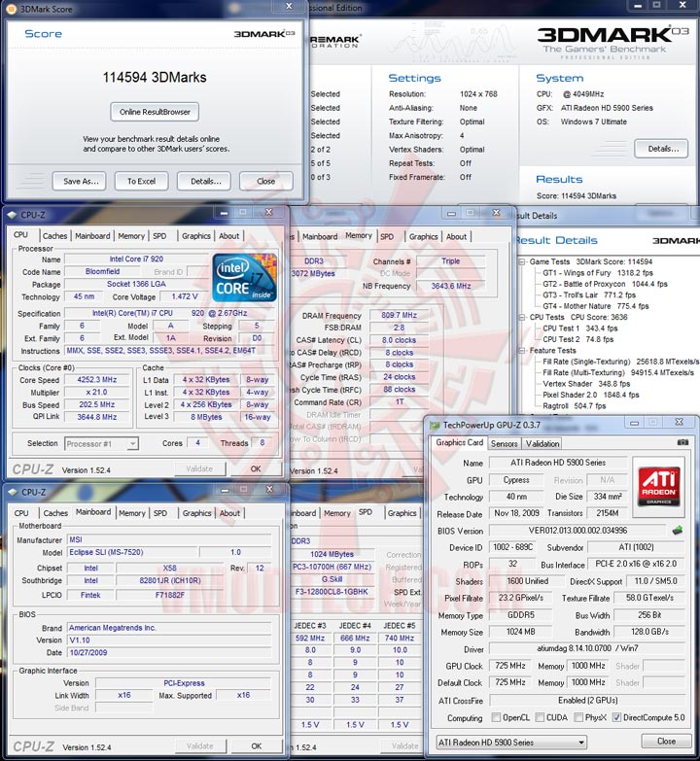This screenshot has width=700, height=761.
Task: Click OK in the CPU-Z mainboard window
Action: point(257,746)
